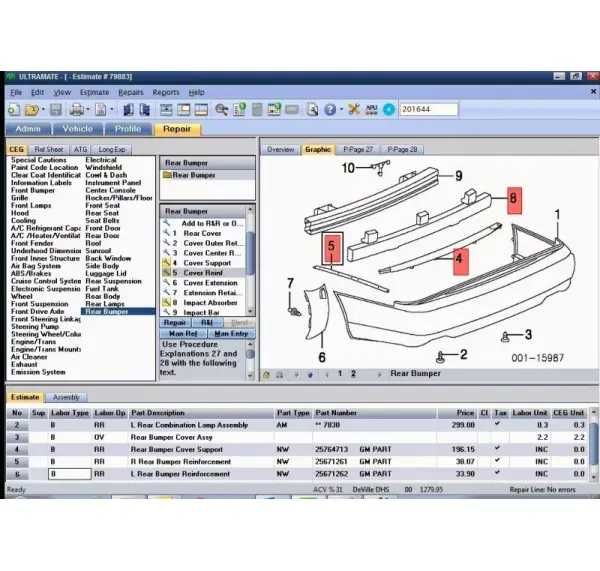
Task: Click the document page icon beside Print
Action: pyautogui.click(x=101, y=110)
